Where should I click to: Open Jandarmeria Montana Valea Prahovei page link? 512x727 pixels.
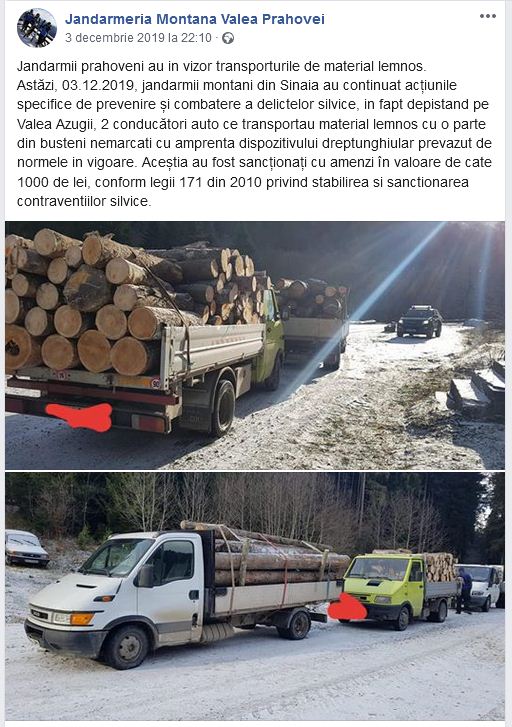[x=195, y=19]
